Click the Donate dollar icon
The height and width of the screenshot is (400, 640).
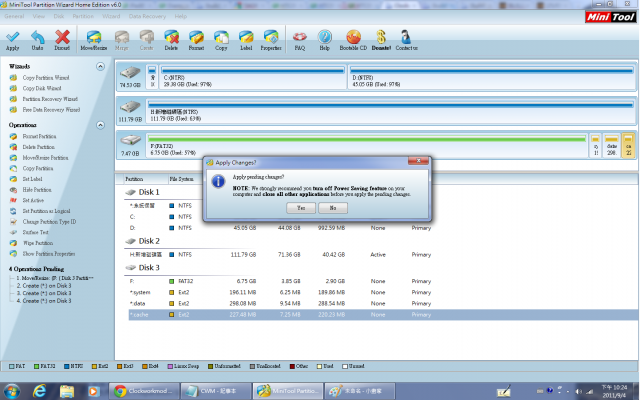381,40
